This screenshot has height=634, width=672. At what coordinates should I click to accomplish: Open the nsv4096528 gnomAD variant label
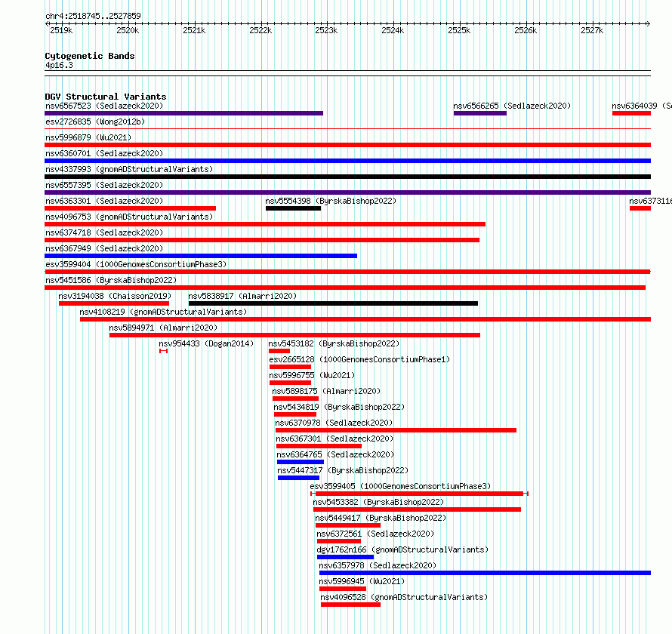tap(404, 597)
